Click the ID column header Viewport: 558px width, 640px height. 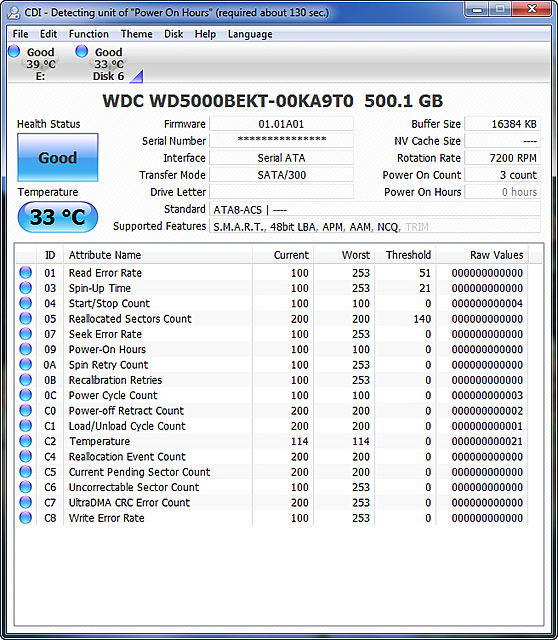[50, 255]
